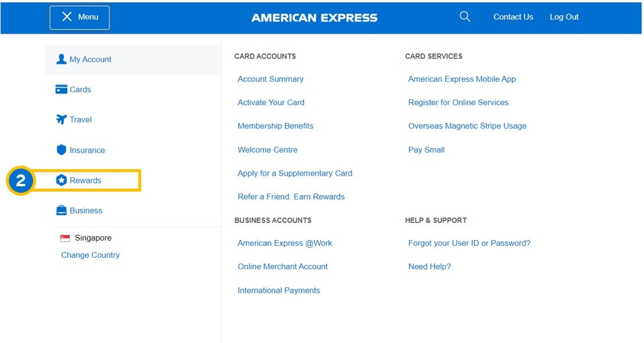
Task: Click Activate Your Card link
Action: click(271, 102)
